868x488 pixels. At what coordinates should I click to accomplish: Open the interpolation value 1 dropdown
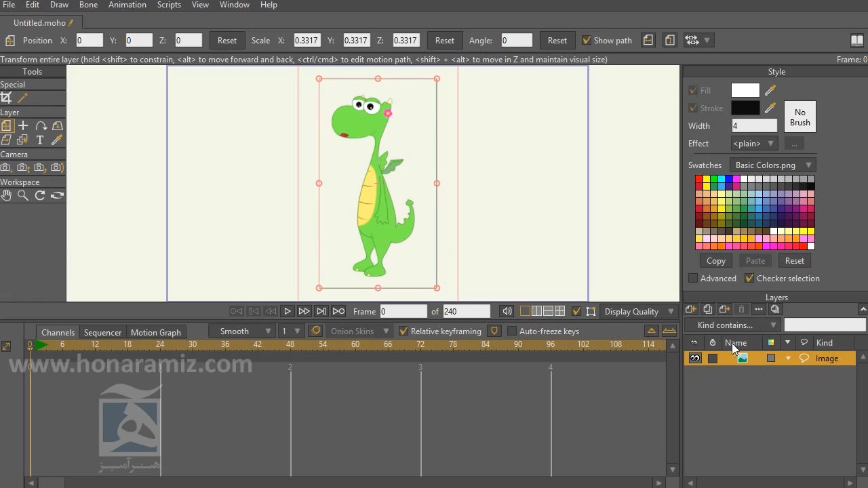290,331
